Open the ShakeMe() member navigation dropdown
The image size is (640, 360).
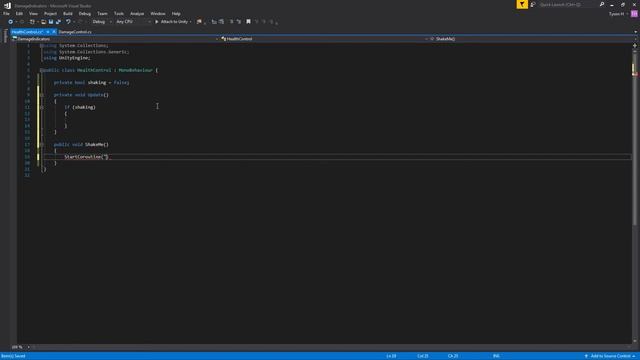coord(532,39)
